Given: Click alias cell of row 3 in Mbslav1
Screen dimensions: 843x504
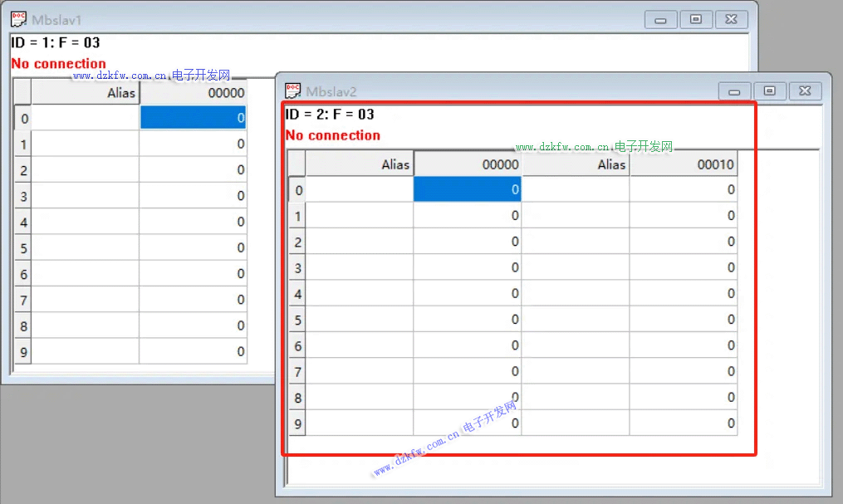Looking at the screenshot, I should (x=85, y=196).
